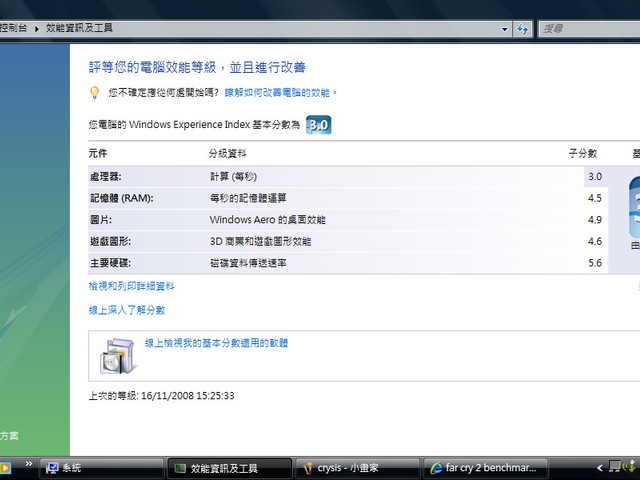Click the 計算 (每秒) description text

(233, 177)
